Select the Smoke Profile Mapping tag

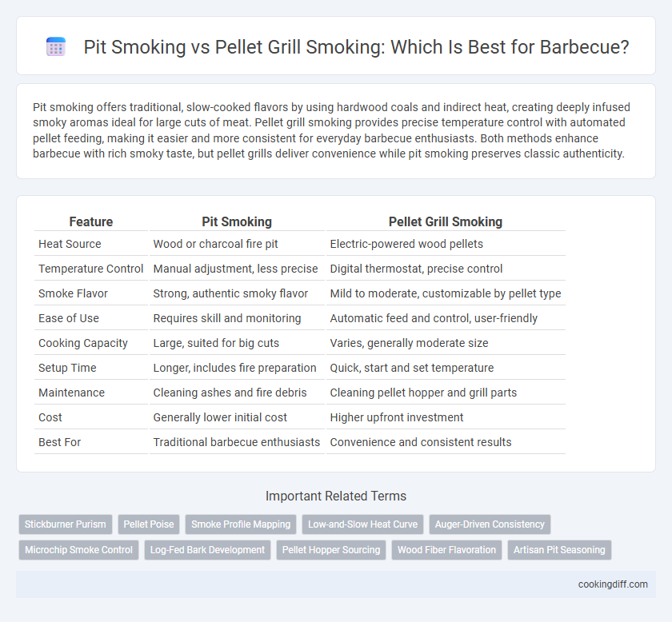pos(241,524)
